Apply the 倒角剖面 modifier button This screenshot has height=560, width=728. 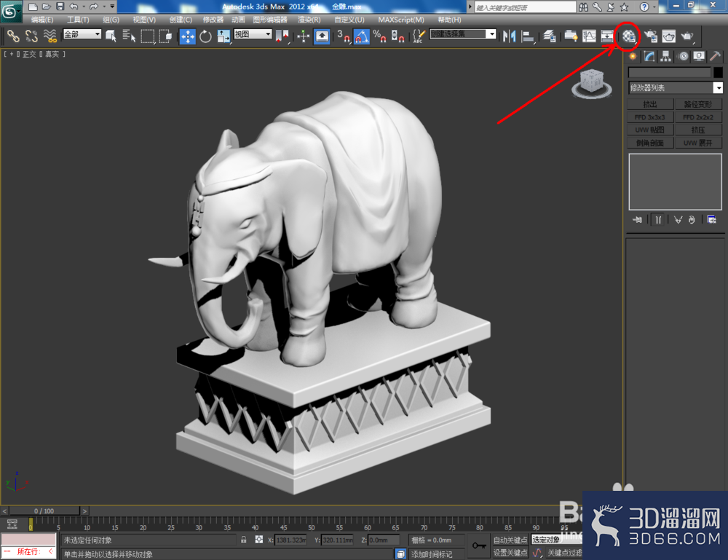pos(650,143)
